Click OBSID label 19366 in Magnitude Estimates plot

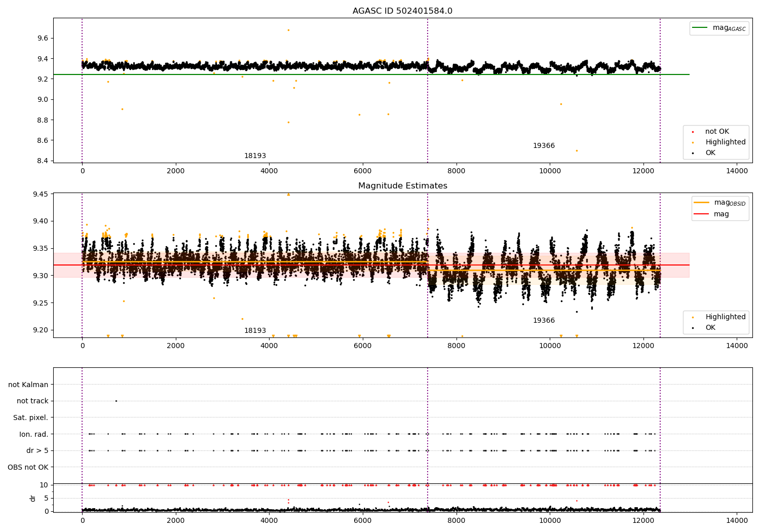(x=544, y=321)
